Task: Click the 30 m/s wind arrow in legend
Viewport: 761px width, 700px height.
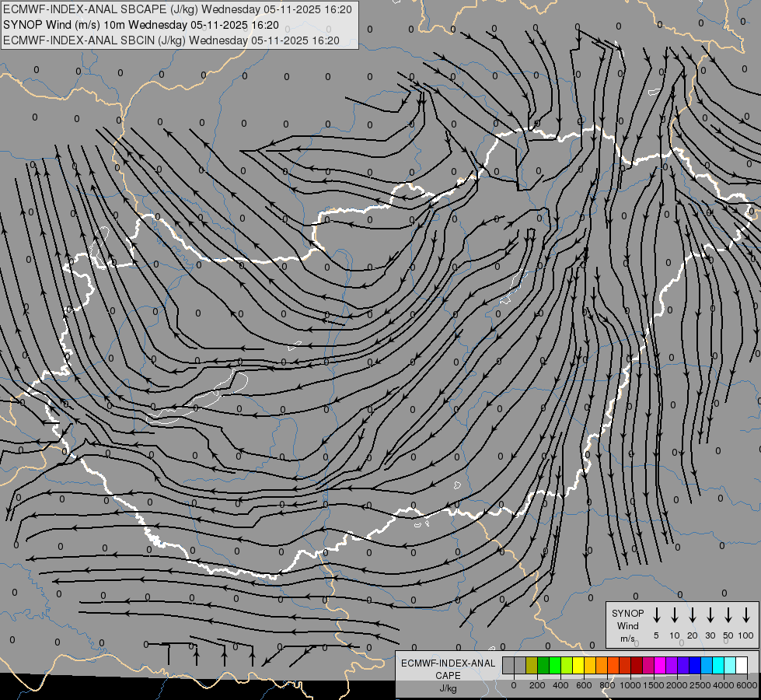Action: 710,615
